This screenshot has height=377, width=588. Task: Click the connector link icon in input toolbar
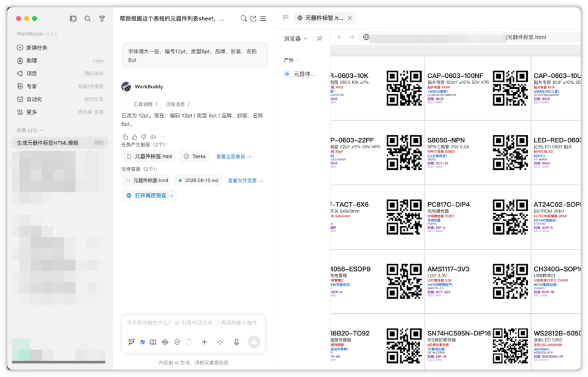165,342
